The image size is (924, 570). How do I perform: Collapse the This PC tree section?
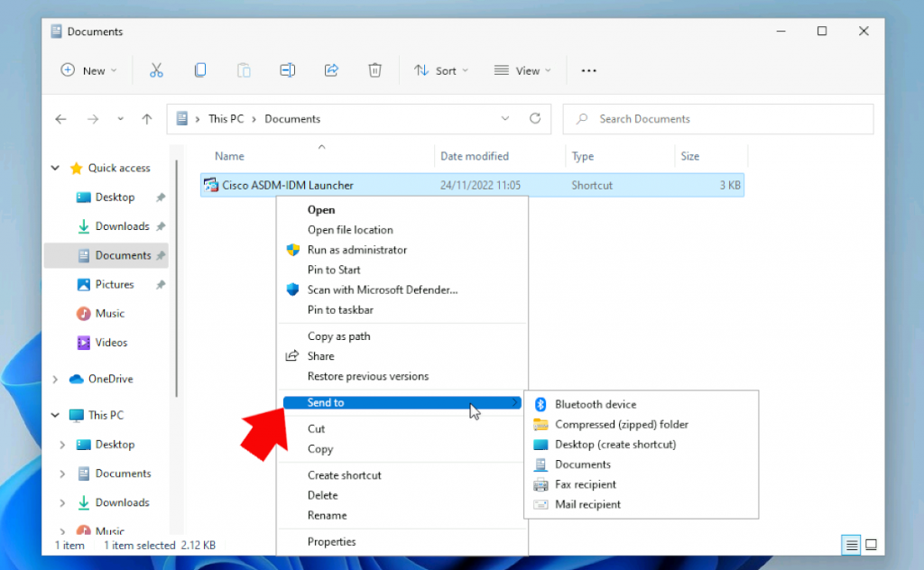click(x=54, y=415)
